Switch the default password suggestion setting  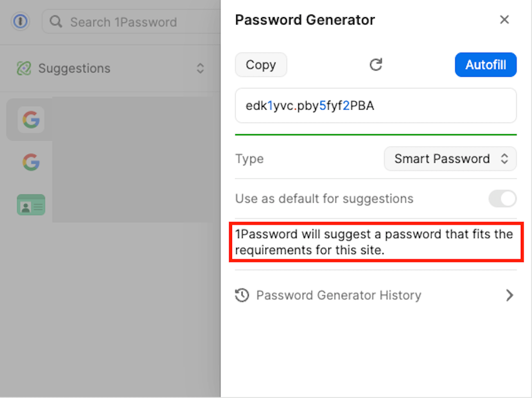(x=502, y=199)
